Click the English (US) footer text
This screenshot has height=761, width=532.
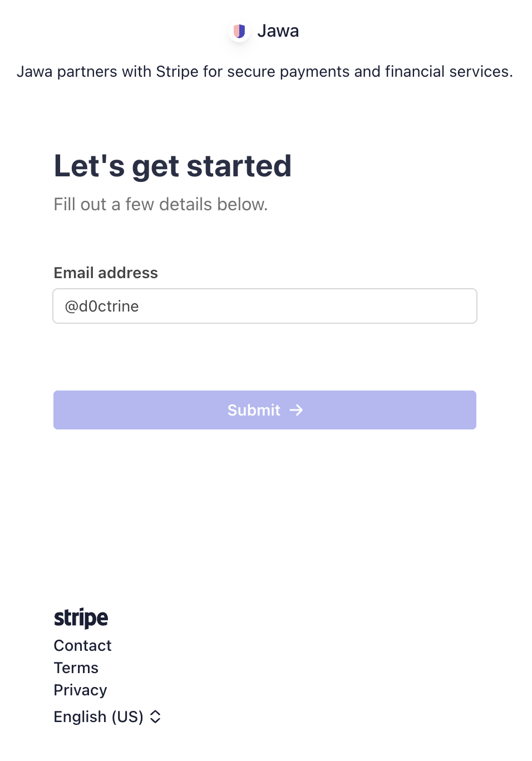[98, 717]
